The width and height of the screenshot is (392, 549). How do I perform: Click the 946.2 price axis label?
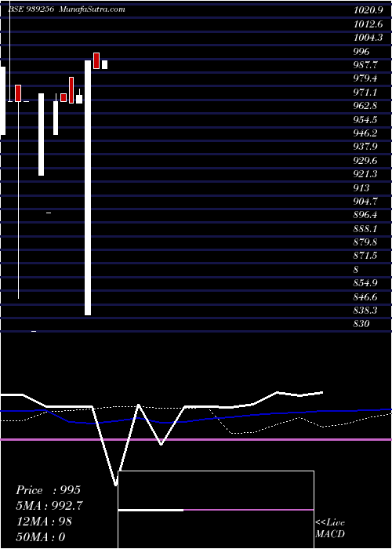tap(365, 133)
